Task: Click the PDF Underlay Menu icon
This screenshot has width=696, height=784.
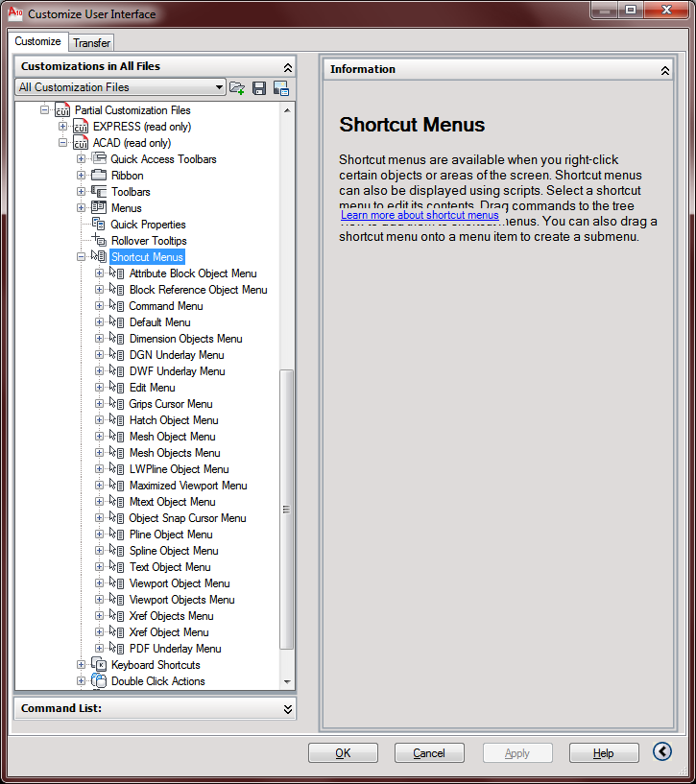Action: (117, 648)
